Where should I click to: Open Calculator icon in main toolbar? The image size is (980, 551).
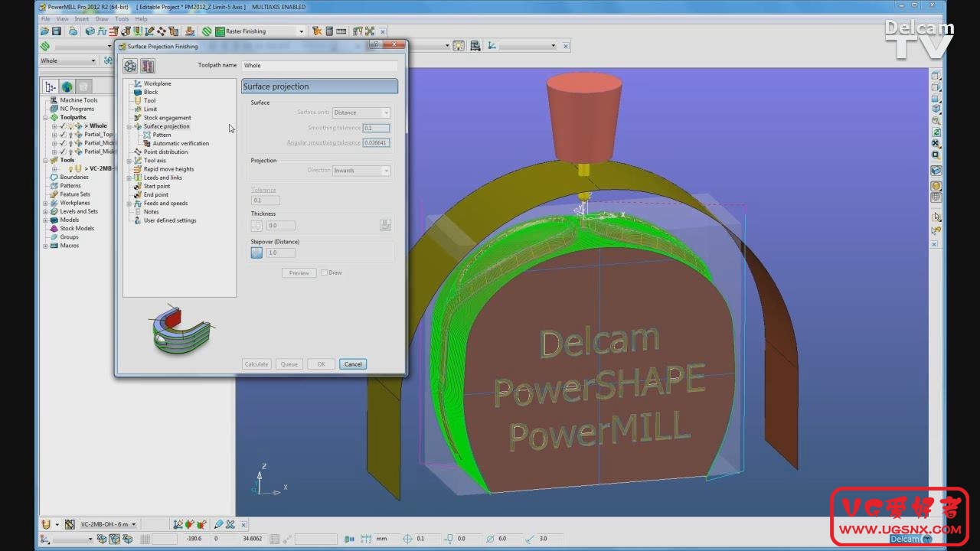click(329, 31)
